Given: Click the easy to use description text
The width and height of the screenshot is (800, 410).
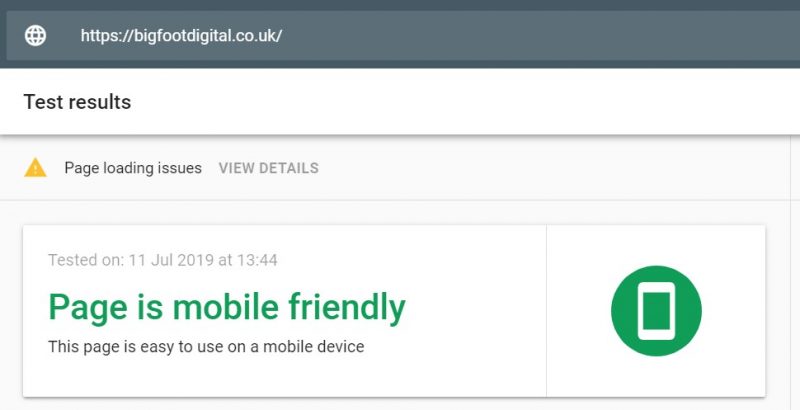Looking at the screenshot, I should coord(206,347).
